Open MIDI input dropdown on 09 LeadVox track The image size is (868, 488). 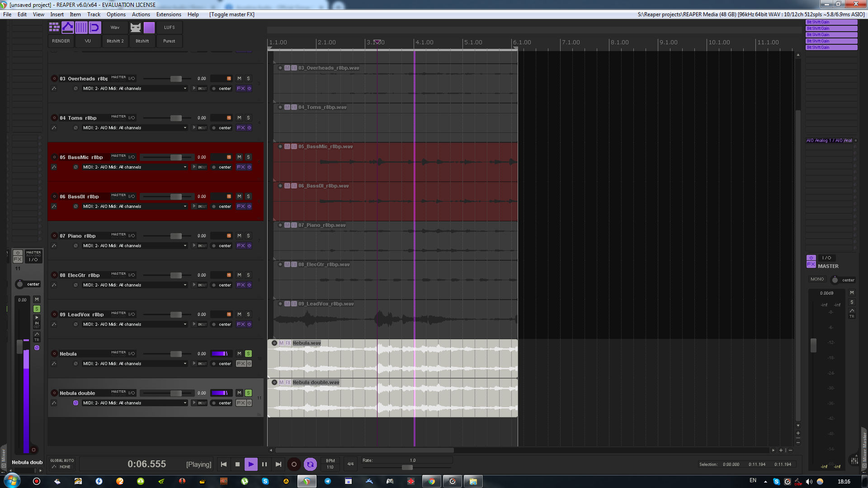point(135,324)
